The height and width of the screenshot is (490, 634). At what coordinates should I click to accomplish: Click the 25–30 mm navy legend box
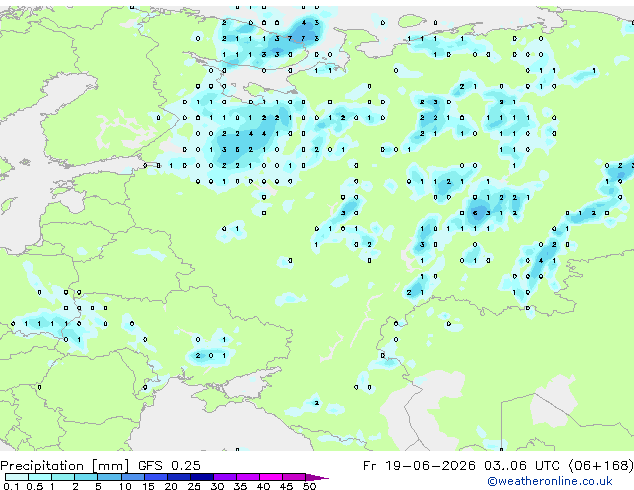(x=201, y=477)
